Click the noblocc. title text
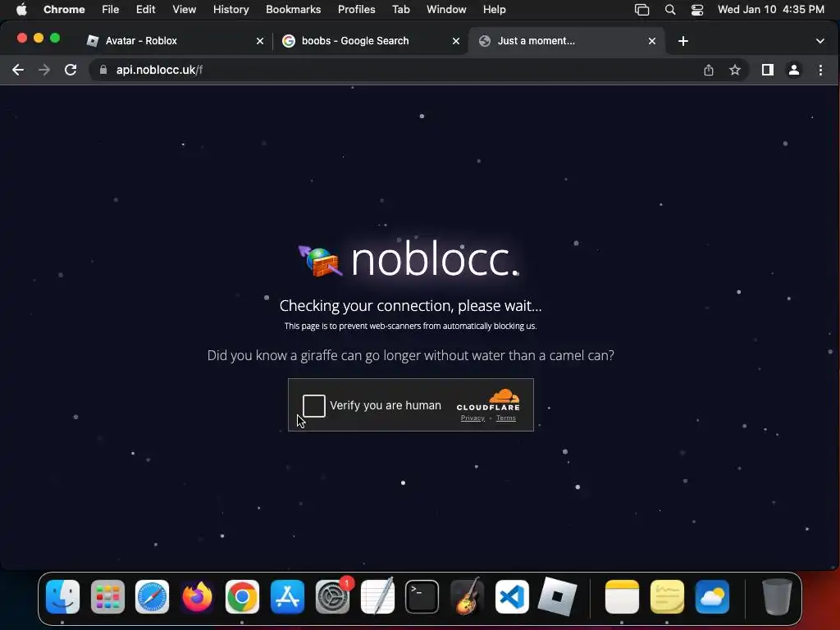840x630 pixels. click(435, 260)
